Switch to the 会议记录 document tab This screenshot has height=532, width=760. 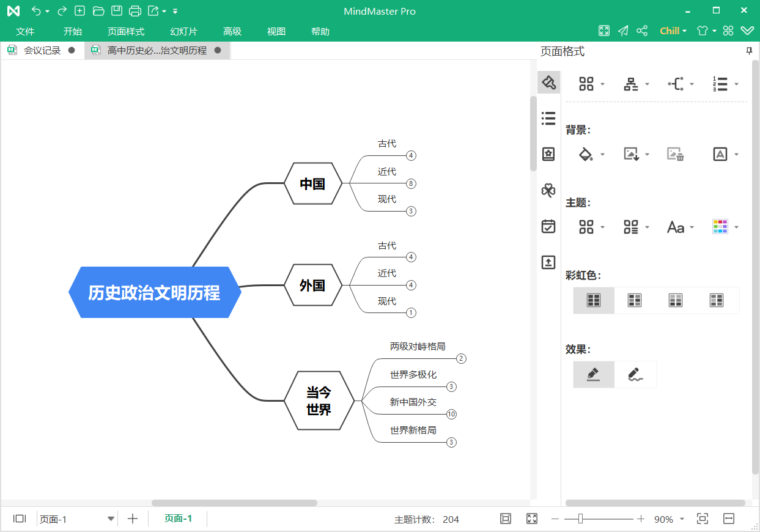click(x=42, y=51)
